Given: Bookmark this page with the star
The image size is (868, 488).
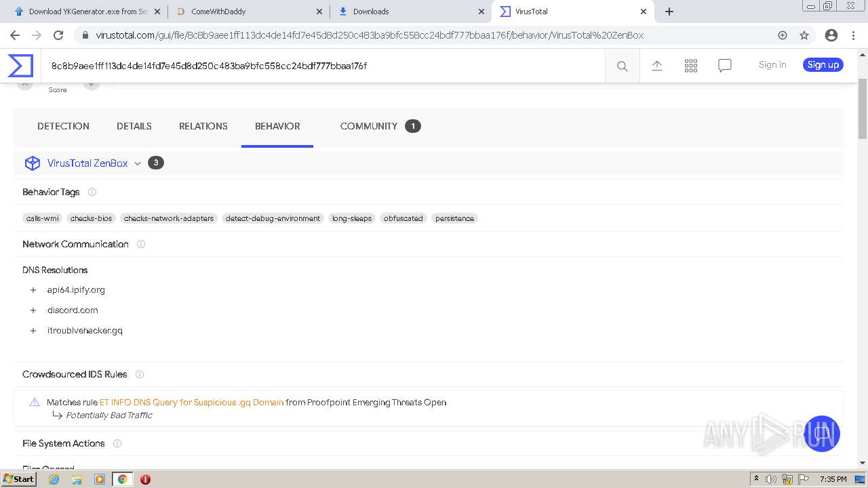Looking at the screenshot, I should [804, 35].
